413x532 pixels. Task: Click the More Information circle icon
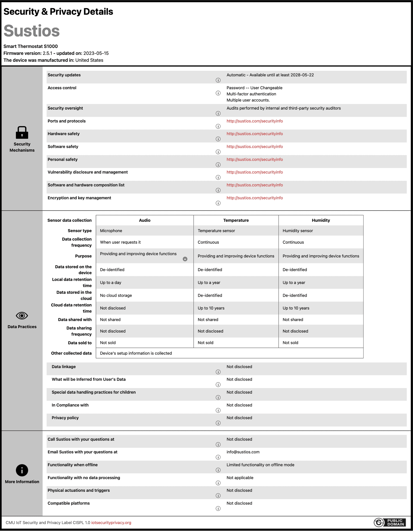coord(22,470)
